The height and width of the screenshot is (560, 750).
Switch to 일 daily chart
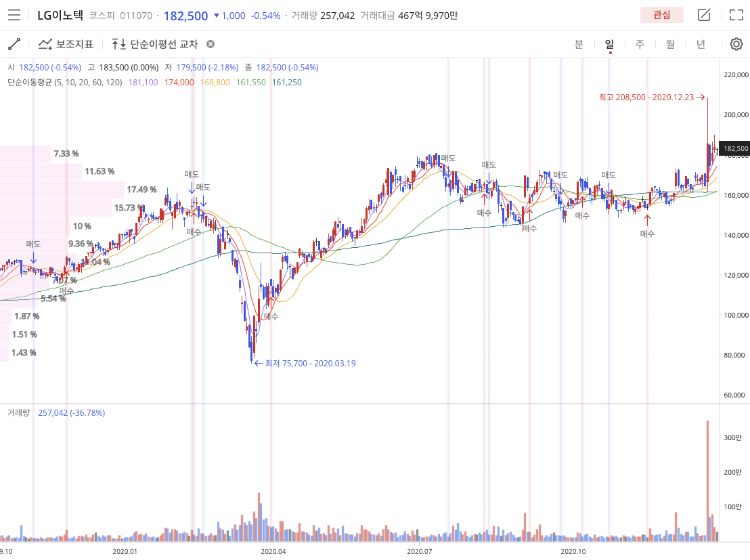pyautogui.click(x=609, y=44)
